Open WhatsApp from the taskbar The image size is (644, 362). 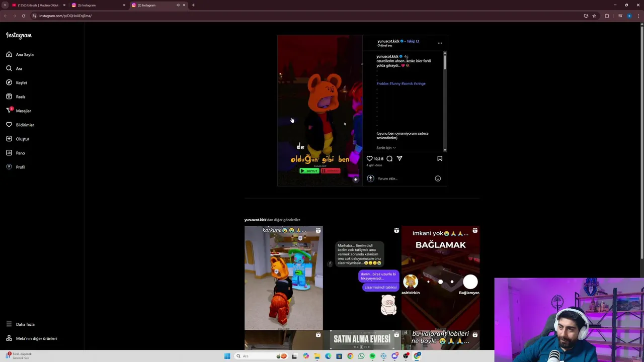pos(361,356)
